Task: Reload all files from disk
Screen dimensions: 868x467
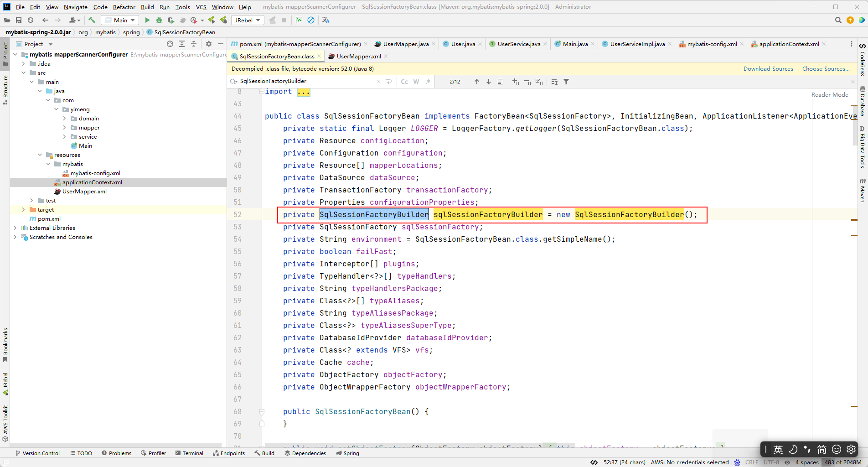Action: (31, 20)
